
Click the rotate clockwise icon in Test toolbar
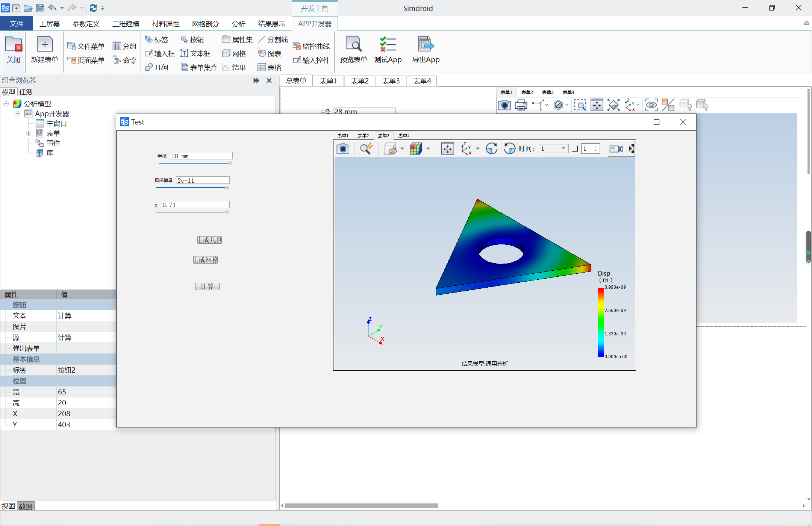(491, 149)
